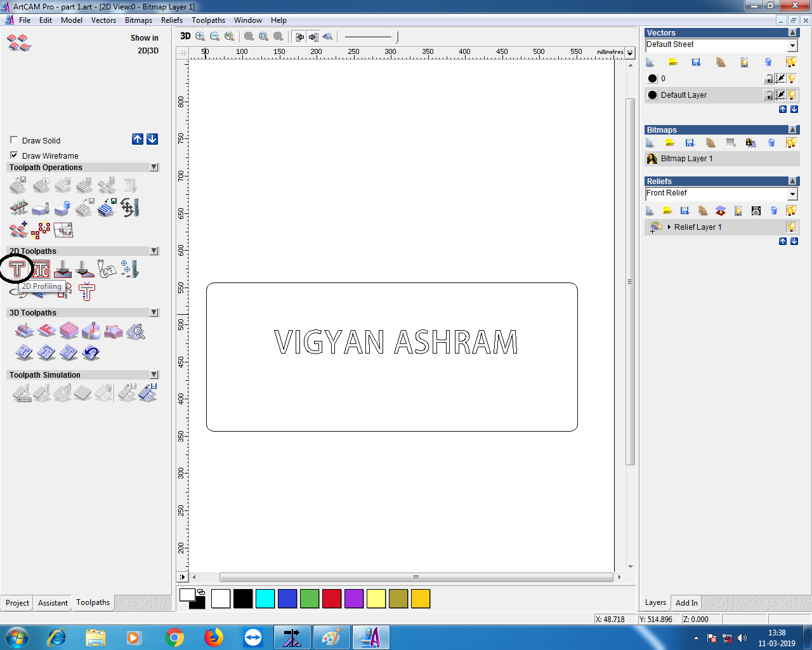This screenshot has height=650, width=812.
Task: Open the Delete Material blue bin icon
Action: [62, 208]
